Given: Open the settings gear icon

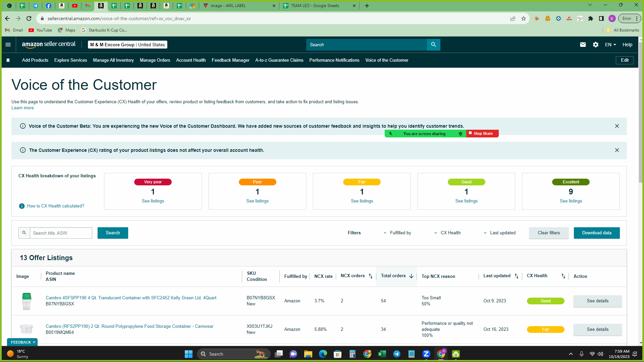Looking at the screenshot, I should pyautogui.click(x=596, y=45).
